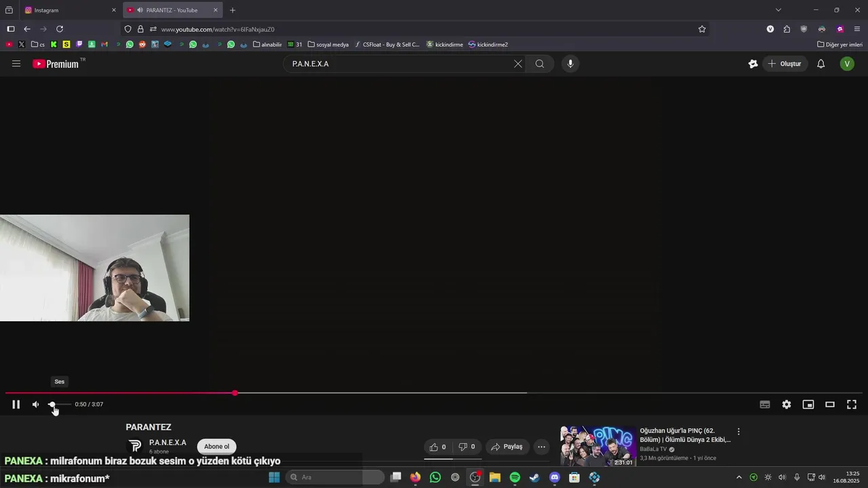
Task: Open the browser application menu
Action: (857, 29)
